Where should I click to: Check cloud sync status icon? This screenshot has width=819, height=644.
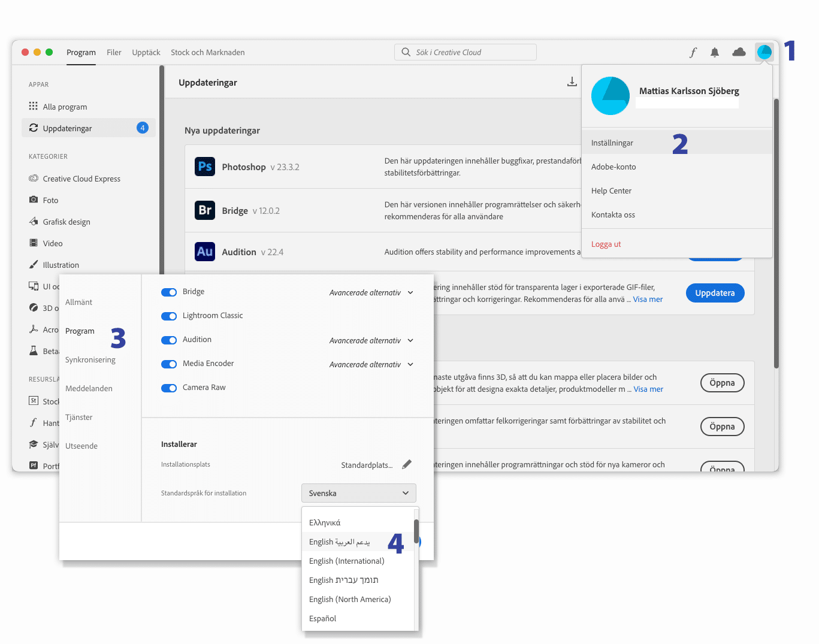pyautogui.click(x=739, y=52)
